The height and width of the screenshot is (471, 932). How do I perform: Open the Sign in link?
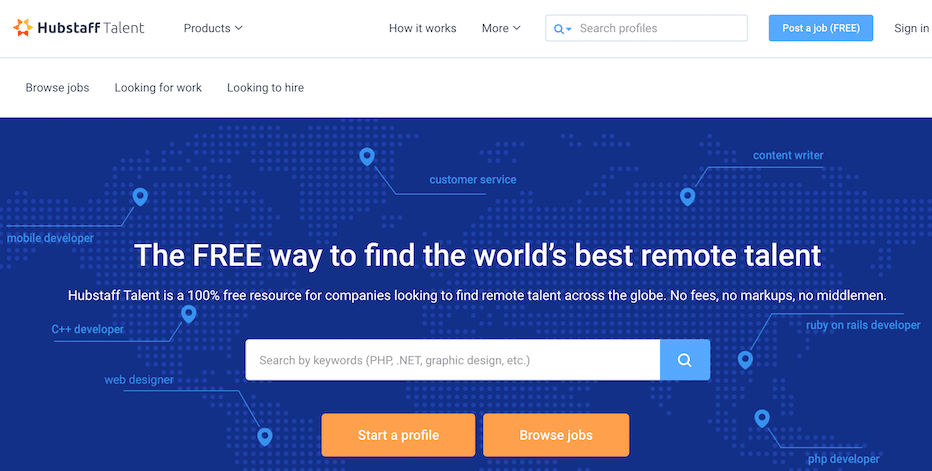coord(911,28)
